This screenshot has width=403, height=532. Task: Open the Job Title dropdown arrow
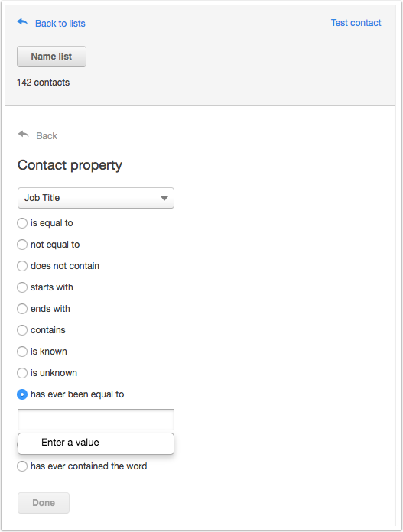(164, 198)
